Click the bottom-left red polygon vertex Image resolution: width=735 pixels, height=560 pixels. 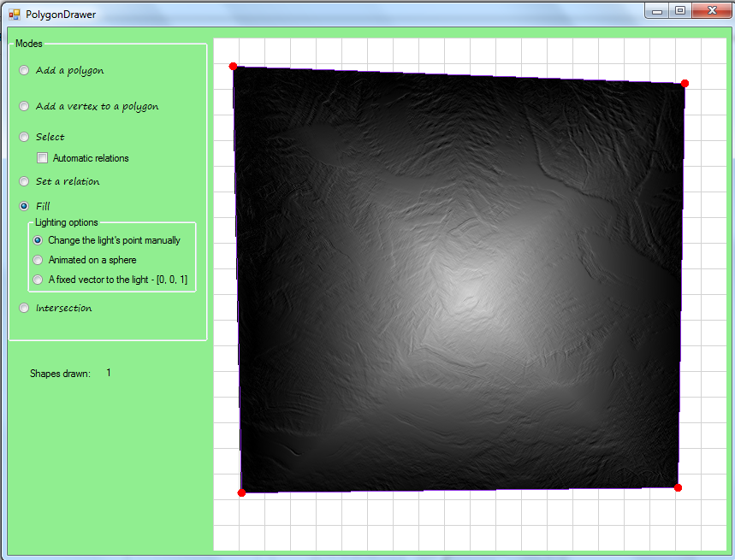pos(241,492)
